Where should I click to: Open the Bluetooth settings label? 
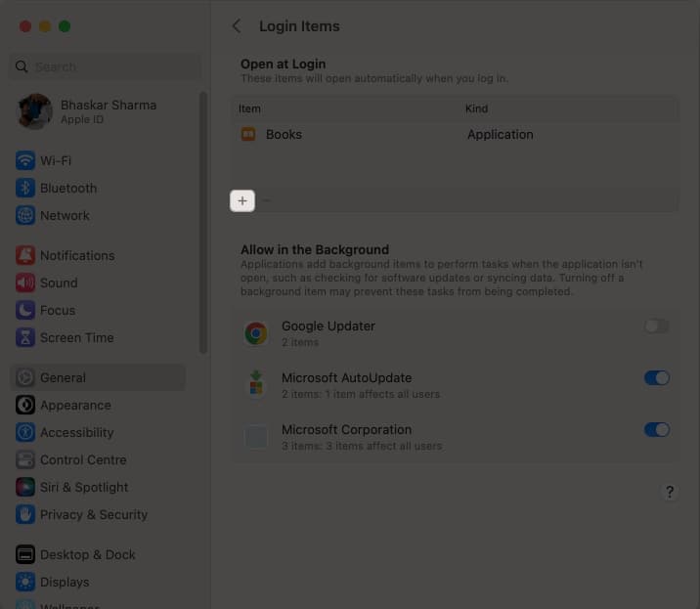click(x=68, y=188)
